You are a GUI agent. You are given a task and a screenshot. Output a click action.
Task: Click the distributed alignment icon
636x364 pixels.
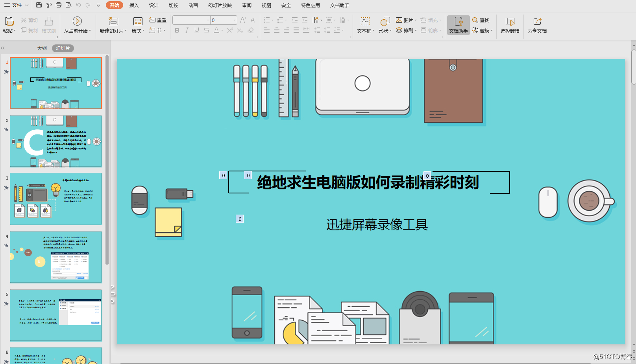tap(306, 30)
